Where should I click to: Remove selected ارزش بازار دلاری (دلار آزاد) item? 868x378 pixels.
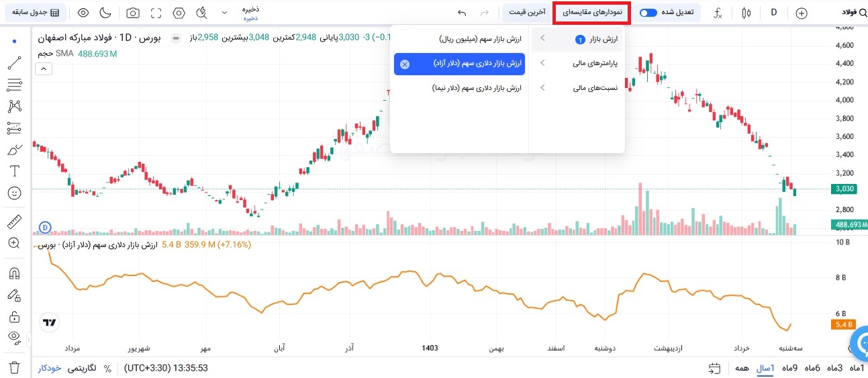[x=405, y=64]
